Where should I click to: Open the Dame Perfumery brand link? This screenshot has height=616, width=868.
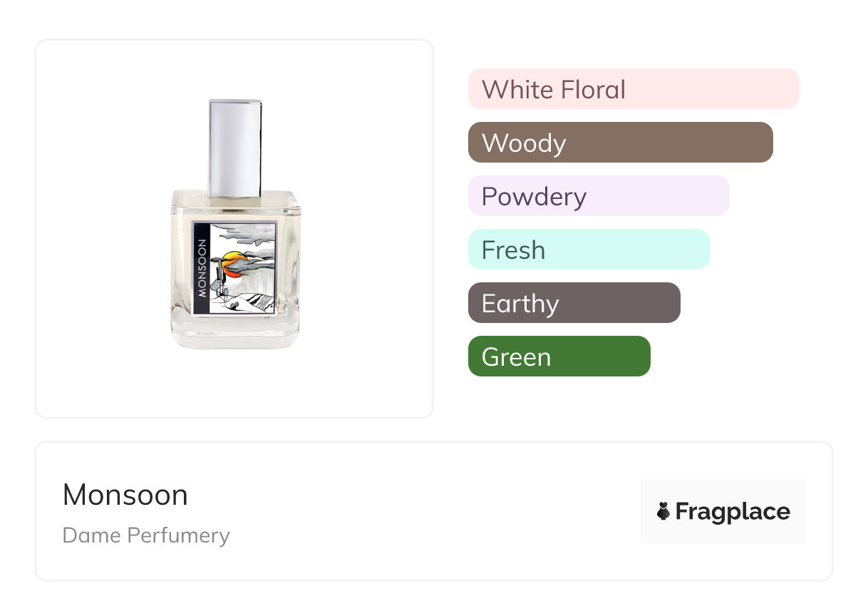[146, 535]
